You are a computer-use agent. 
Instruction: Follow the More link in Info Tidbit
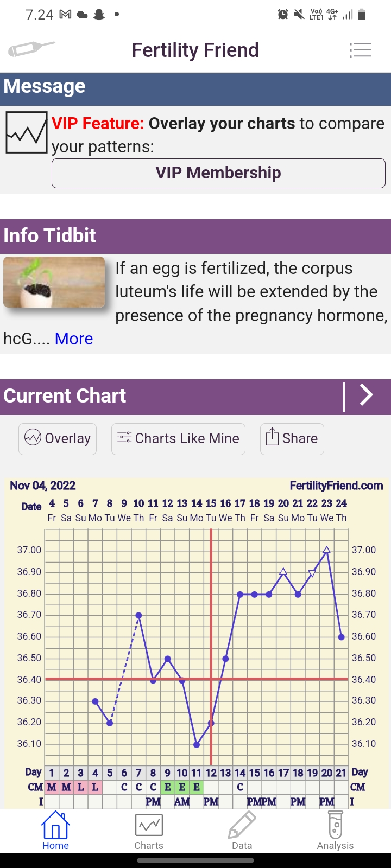coord(74,339)
